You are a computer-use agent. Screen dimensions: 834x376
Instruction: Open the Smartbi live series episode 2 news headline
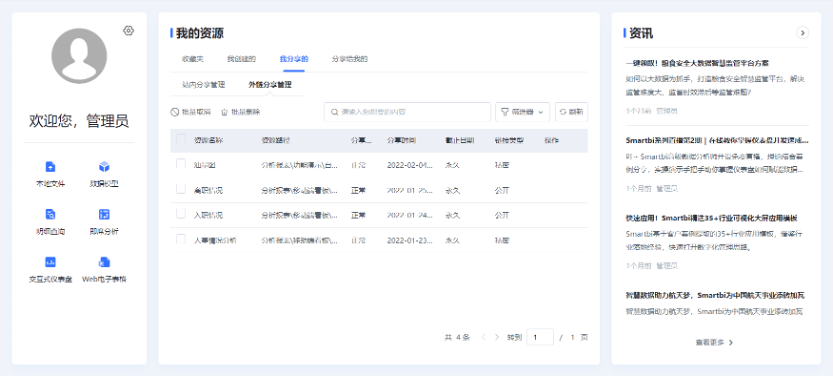click(718, 140)
